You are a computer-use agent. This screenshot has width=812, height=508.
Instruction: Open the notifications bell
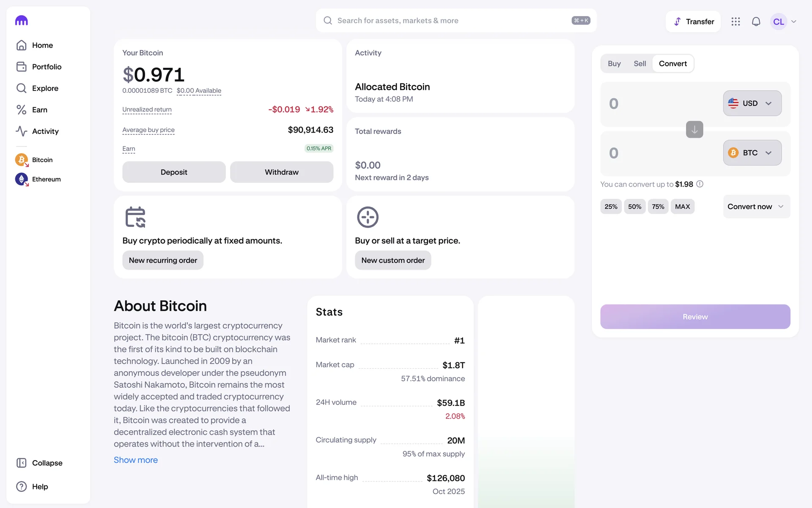756,22
